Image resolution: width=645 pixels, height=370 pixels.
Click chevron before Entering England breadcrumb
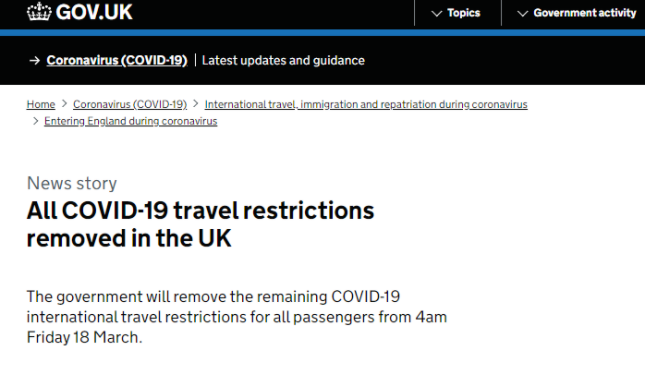coord(35,121)
